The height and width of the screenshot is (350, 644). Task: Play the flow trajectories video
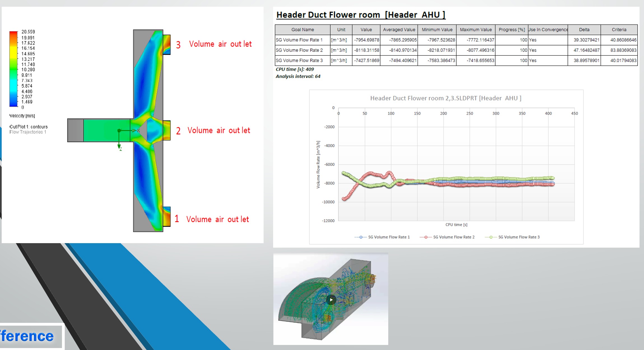click(331, 300)
